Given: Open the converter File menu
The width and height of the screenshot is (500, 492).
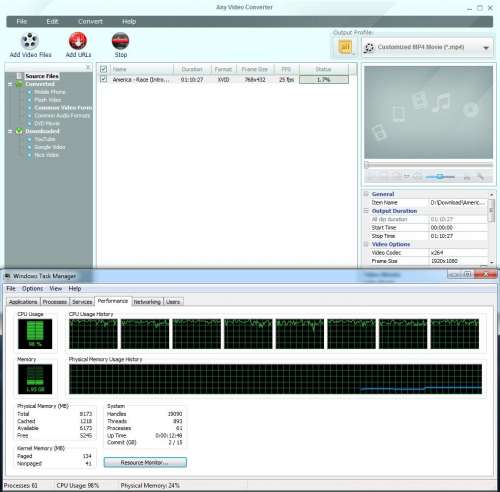Looking at the screenshot, I should pos(22,21).
